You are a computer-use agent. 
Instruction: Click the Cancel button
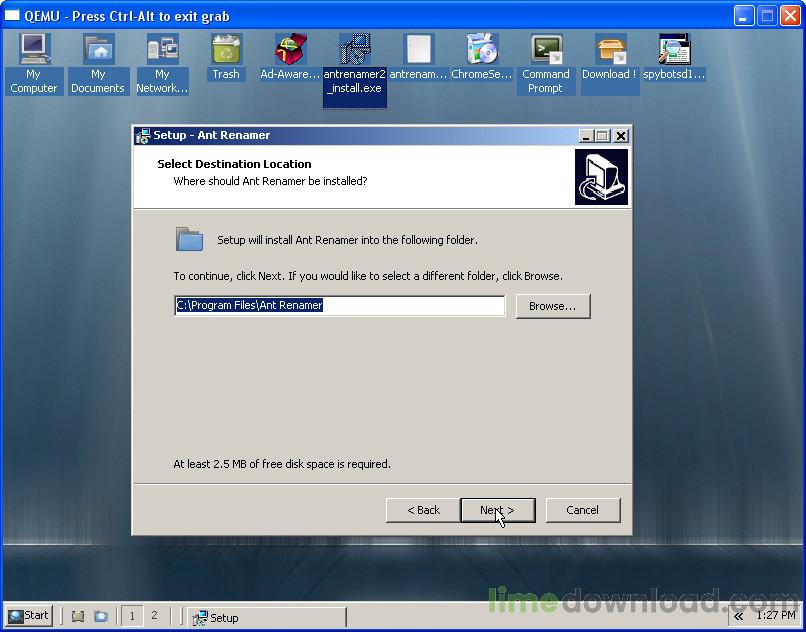point(582,510)
